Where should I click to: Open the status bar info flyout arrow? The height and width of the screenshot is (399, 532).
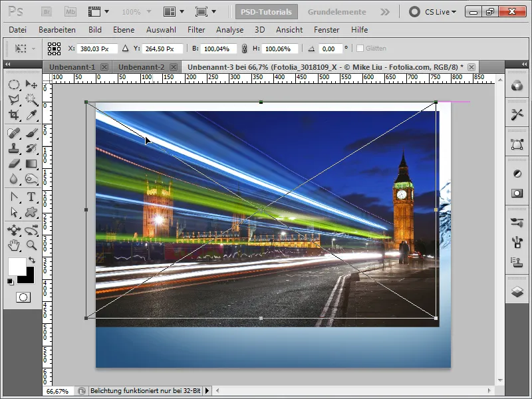pos(207,391)
